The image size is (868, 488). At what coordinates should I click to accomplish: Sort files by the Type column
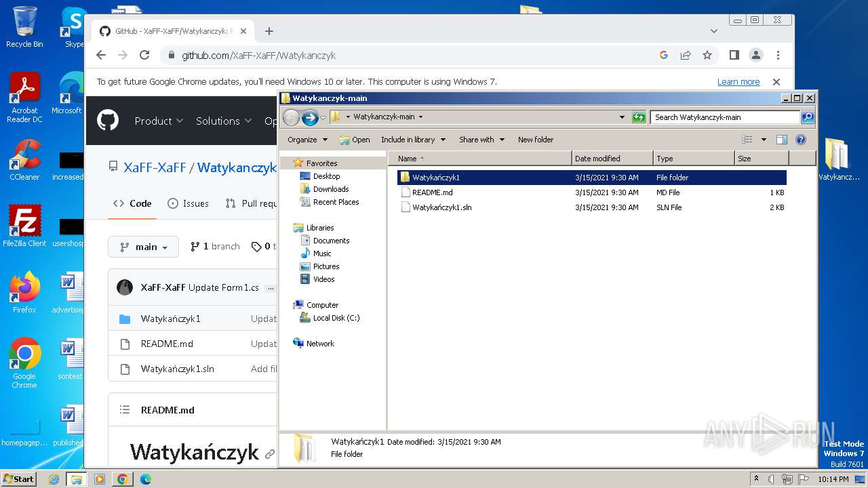[694, 159]
